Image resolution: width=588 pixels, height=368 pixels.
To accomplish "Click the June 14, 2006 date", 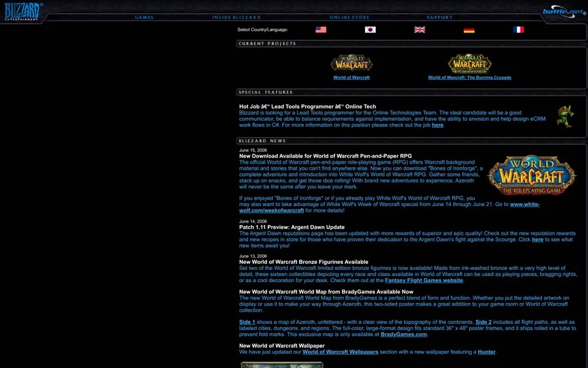I will 253,221.
